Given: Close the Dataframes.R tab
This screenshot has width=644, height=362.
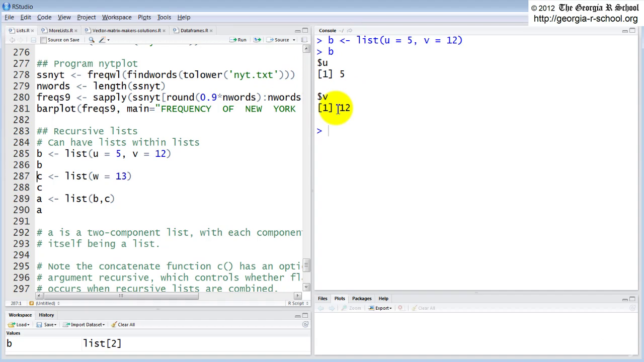Looking at the screenshot, I should 211,31.
